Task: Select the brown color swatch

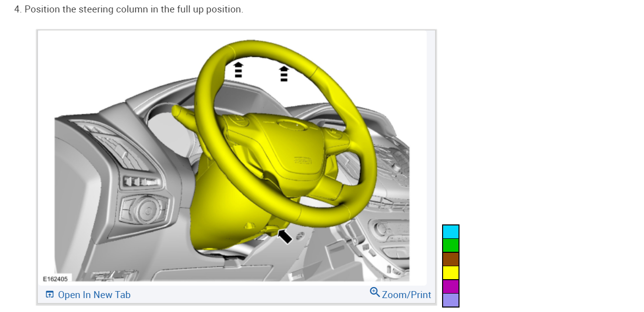Action: coord(451,259)
